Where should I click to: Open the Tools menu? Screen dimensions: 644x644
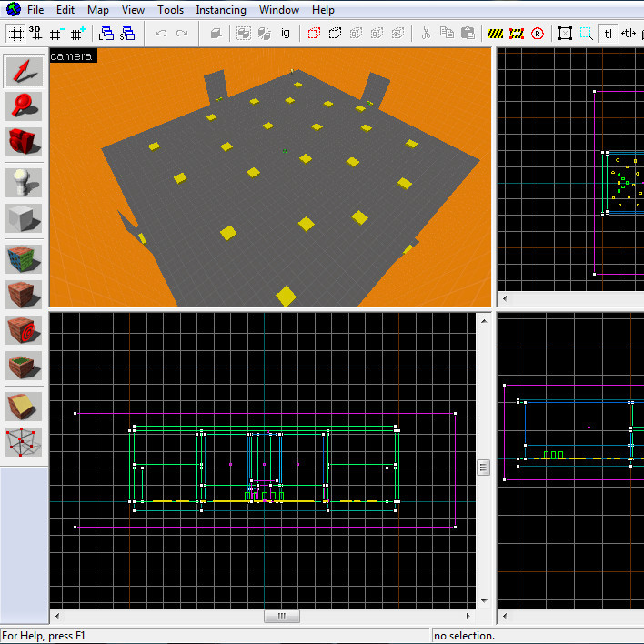coord(170,10)
